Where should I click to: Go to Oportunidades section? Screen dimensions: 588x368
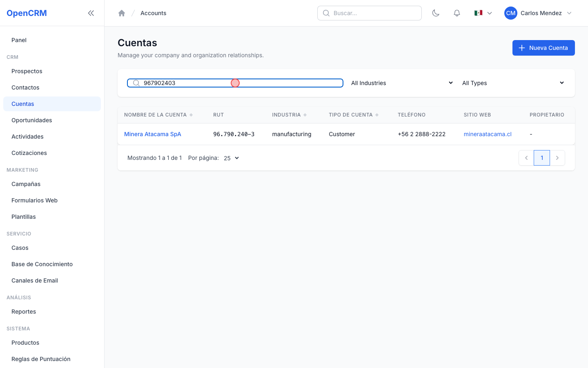[x=52, y=120]
